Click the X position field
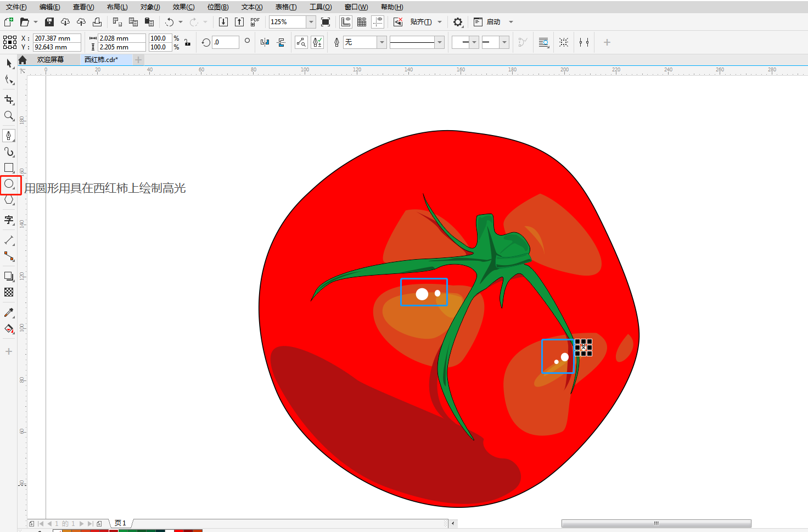 57,38
